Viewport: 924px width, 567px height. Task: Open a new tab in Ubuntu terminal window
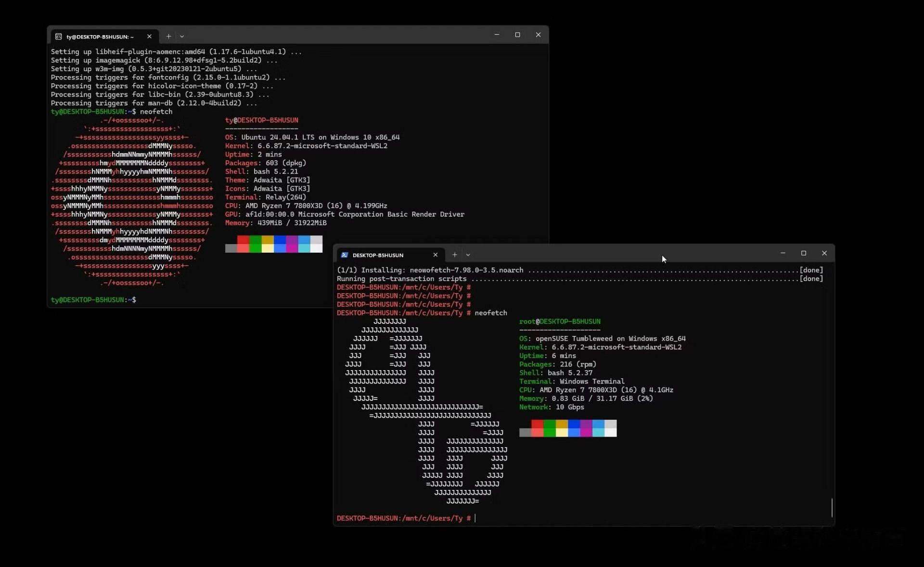[168, 37]
